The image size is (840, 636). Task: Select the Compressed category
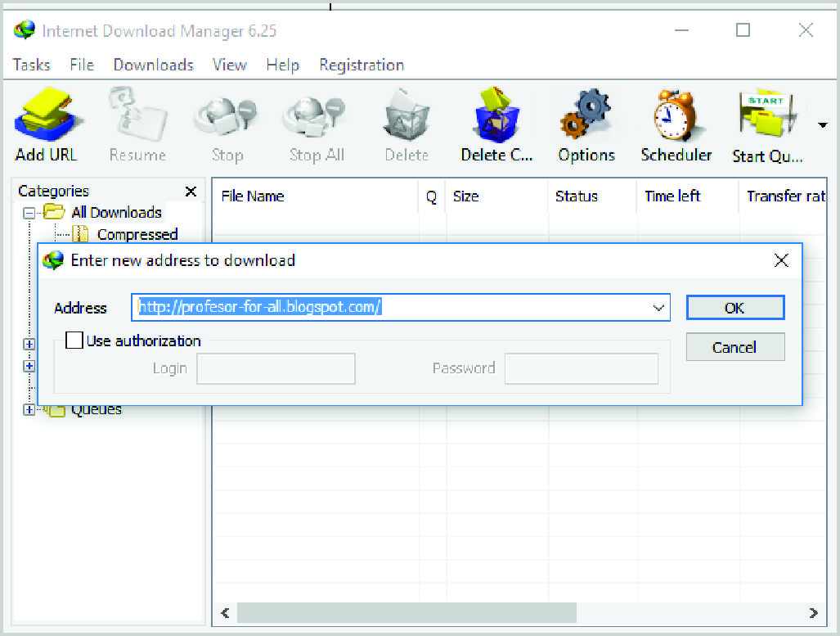(137, 234)
